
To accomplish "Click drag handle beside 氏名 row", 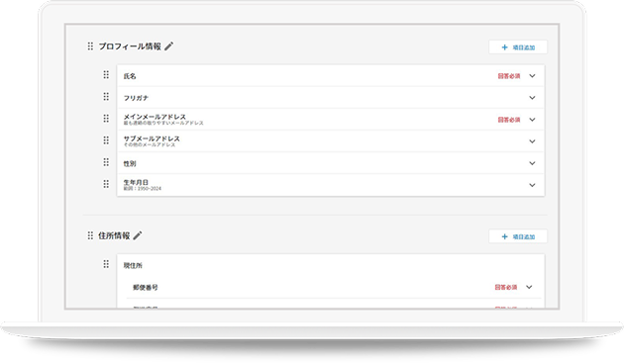I will (x=106, y=75).
